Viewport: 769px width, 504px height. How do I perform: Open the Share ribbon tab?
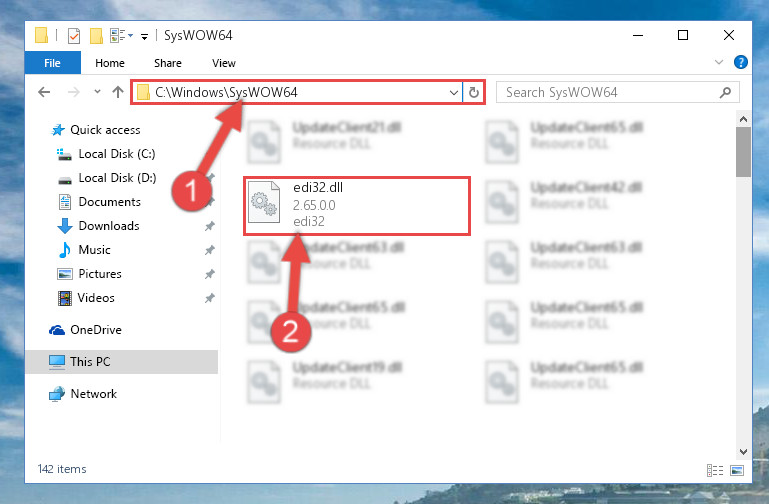[x=168, y=63]
